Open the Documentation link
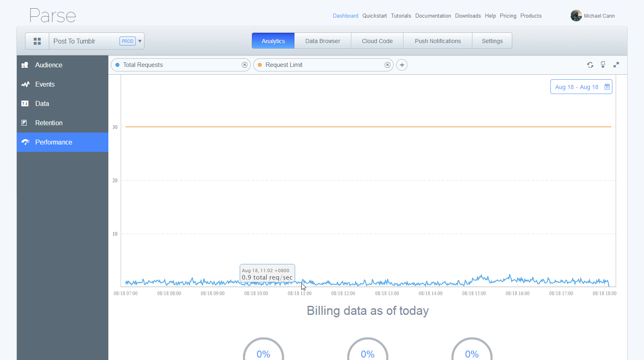This screenshot has height=360, width=644. point(433,16)
